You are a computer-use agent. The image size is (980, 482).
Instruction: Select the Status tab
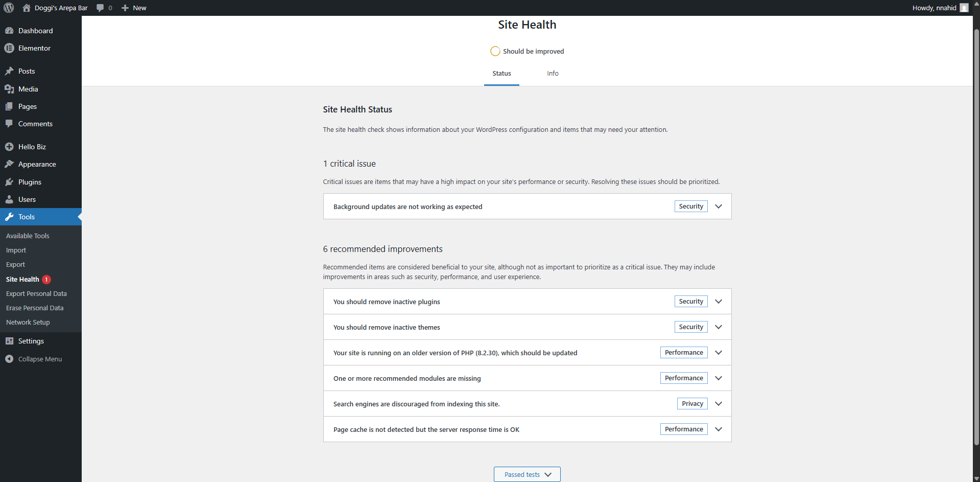click(501, 73)
